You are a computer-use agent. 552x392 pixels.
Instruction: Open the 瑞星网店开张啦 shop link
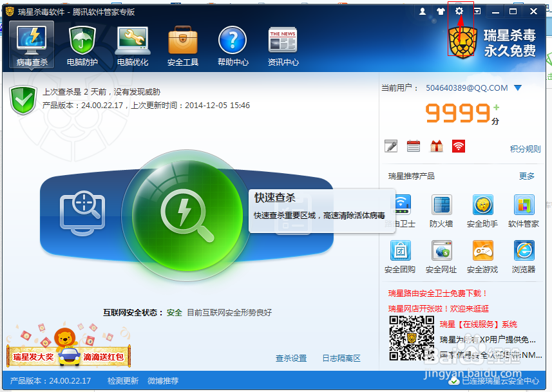click(439, 309)
